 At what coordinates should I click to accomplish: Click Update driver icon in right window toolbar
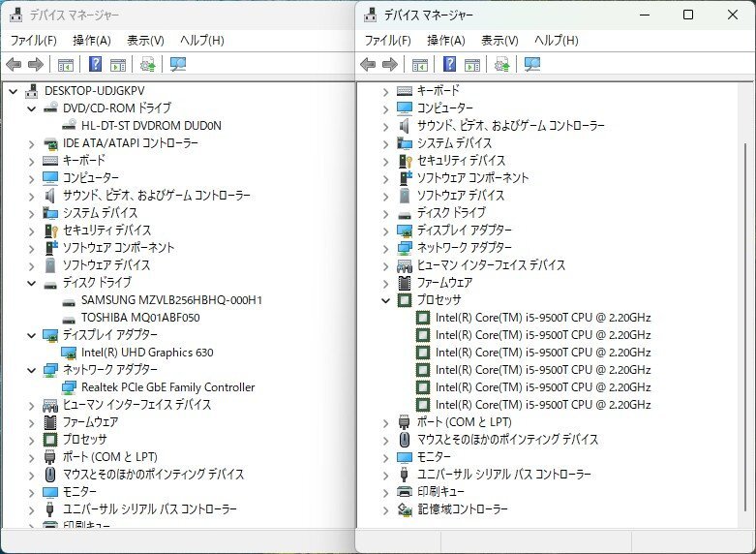tap(501, 64)
